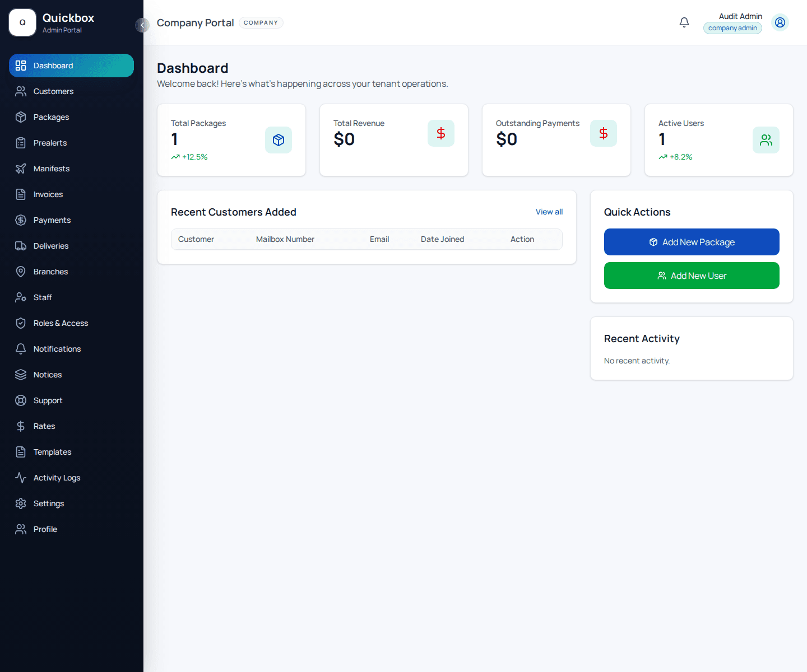Open the Rates dollar icon
The width and height of the screenshot is (807, 672).
point(21,426)
